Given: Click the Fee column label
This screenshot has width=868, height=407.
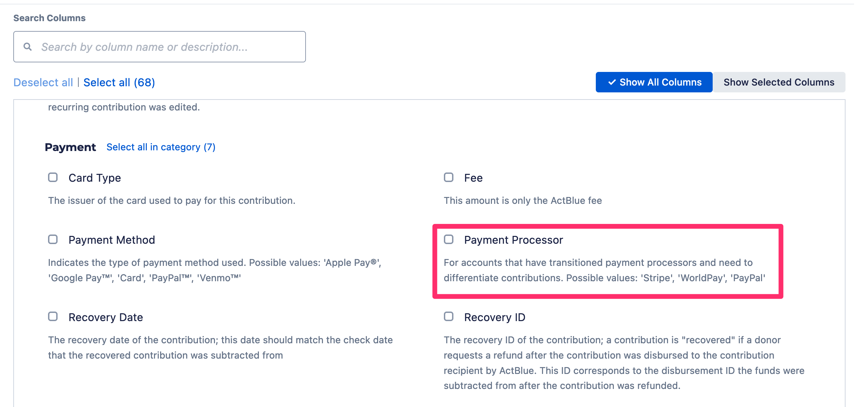Looking at the screenshot, I should [473, 178].
